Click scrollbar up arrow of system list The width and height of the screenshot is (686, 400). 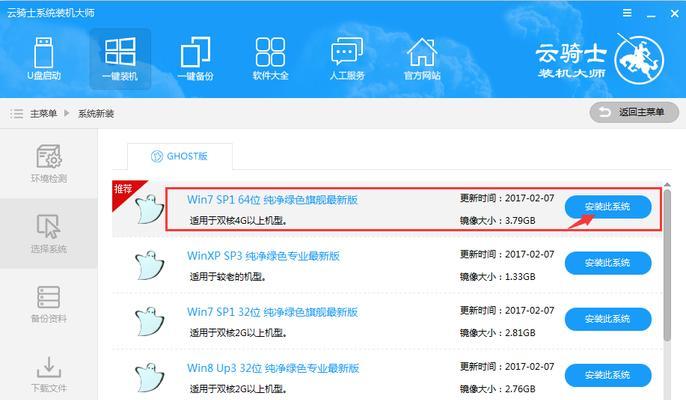pos(667,185)
